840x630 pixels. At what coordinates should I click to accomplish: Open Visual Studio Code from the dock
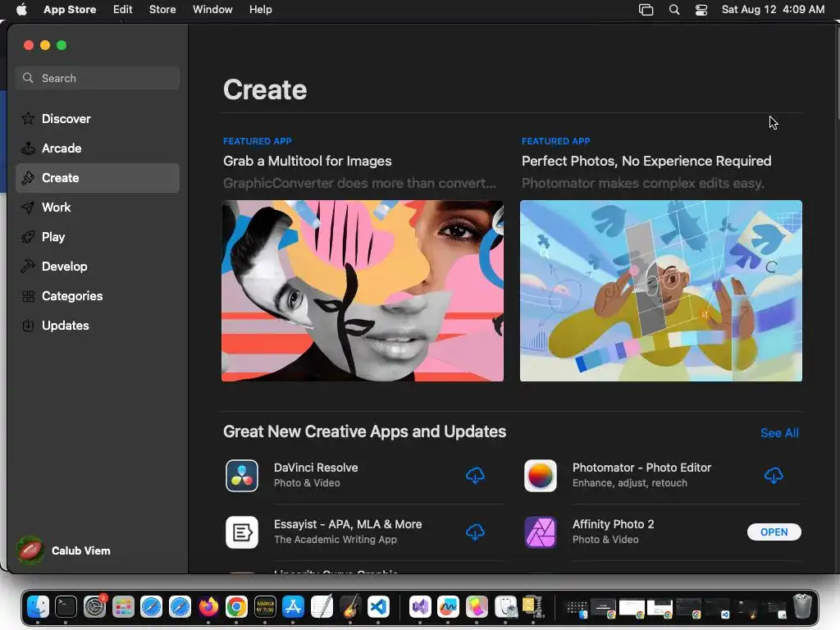(378, 607)
